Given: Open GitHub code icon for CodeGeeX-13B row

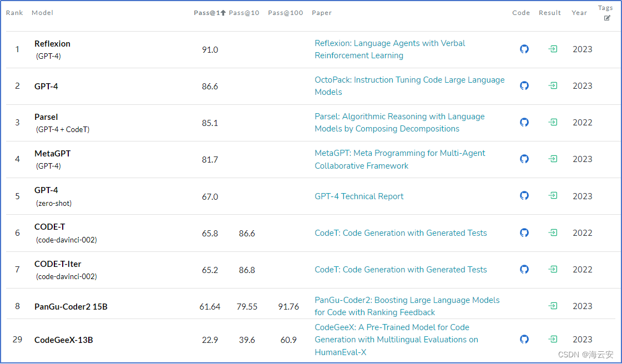Looking at the screenshot, I should [524, 340].
